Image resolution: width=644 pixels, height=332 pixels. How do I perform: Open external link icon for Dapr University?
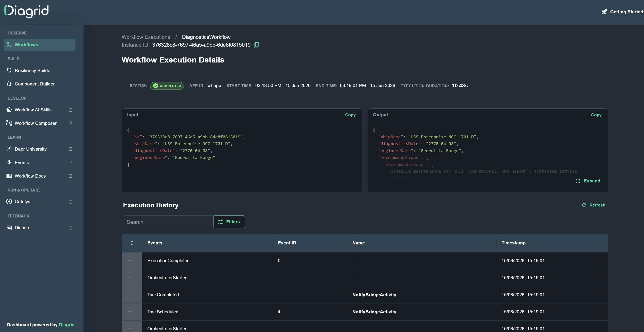click(70, 149)
